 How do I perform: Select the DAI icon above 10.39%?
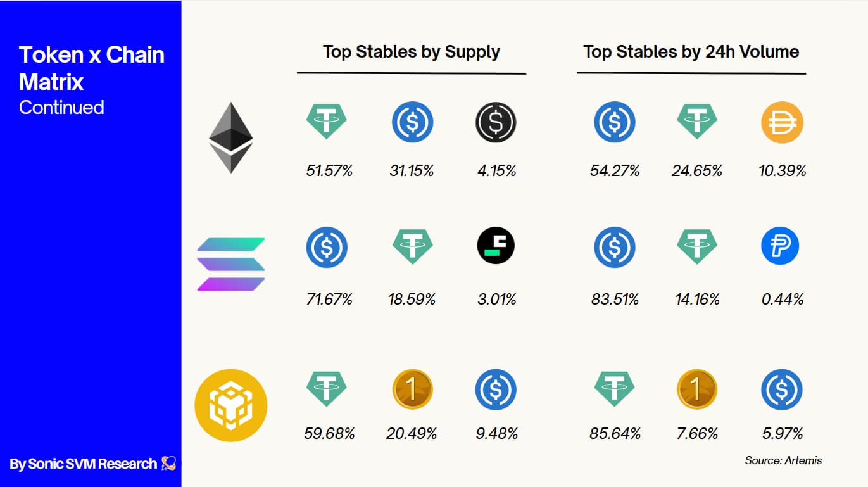click(782, 121)
